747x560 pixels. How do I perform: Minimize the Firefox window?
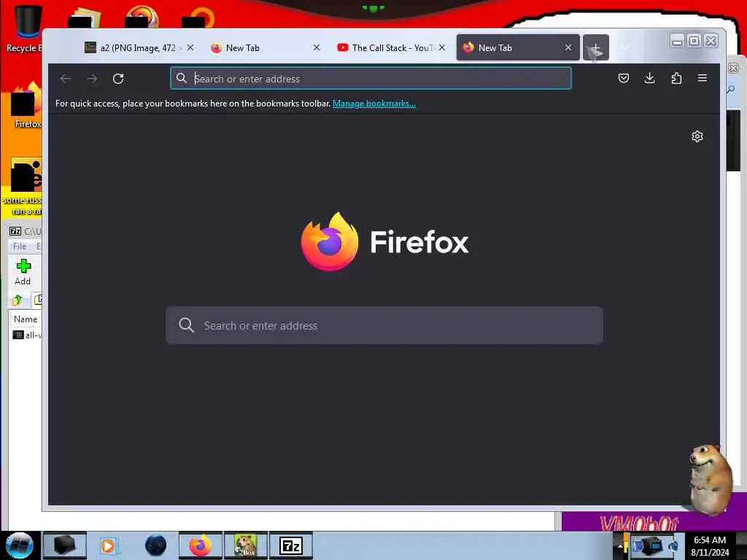pos(677,42)
